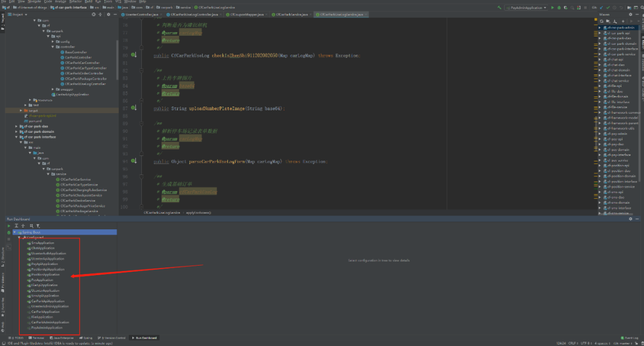Screen dimensions: 644x346
Task: Open the Project view dropdown
Action: pos(17,14)
